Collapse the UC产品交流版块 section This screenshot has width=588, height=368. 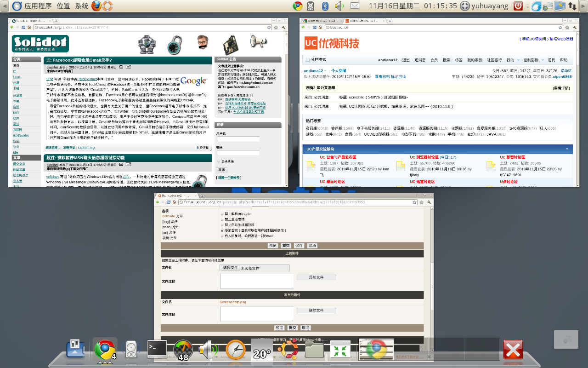click(x=567, y=149)
